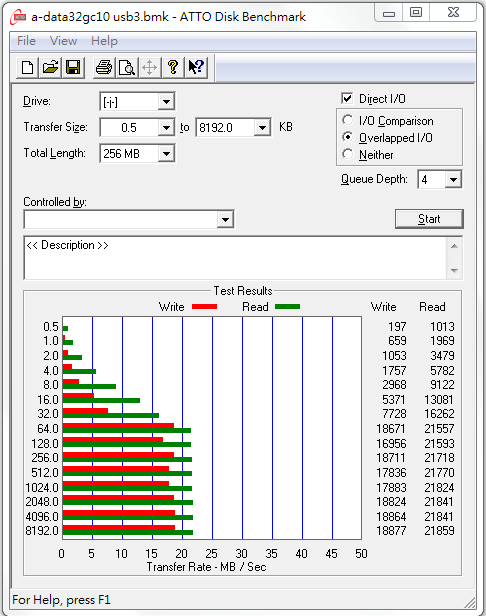Activate the context help arrow icon
Image resolution: width=486 pixels, height=616 pixels.
(196, 67)
